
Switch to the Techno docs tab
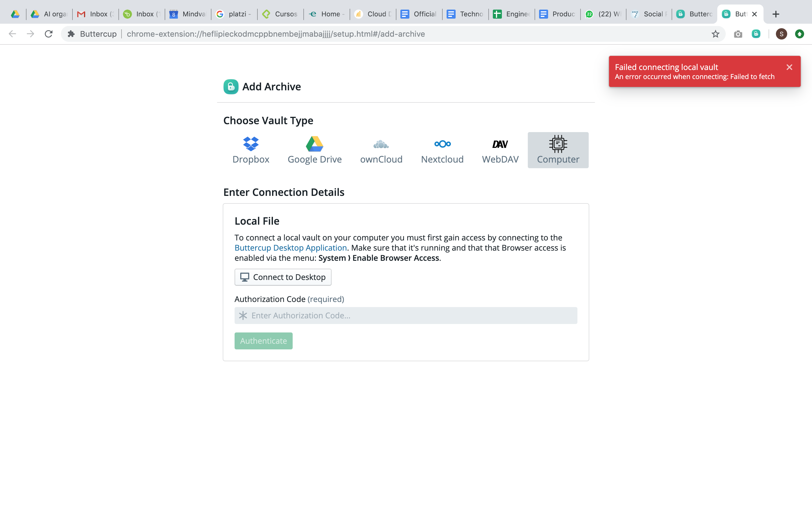[466, 14]
